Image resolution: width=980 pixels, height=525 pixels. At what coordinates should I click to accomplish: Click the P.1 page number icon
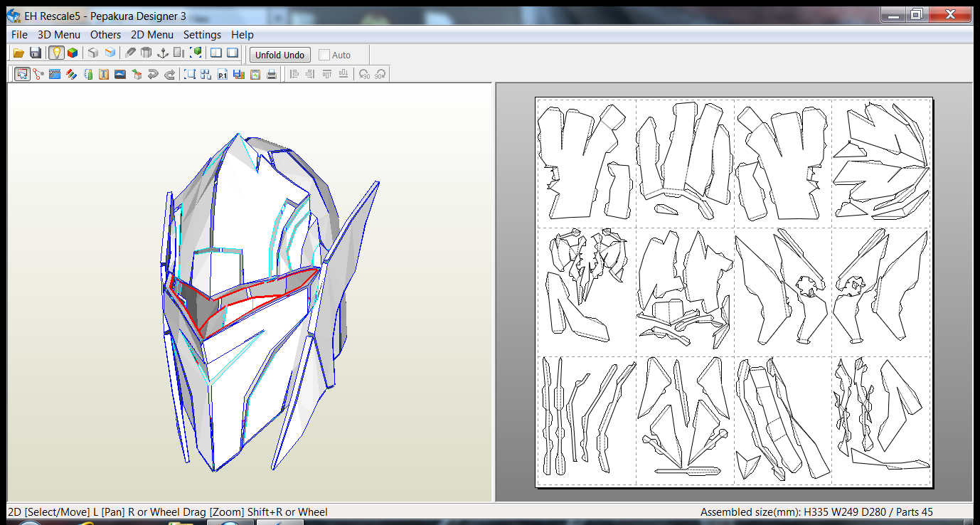(223, 74)
